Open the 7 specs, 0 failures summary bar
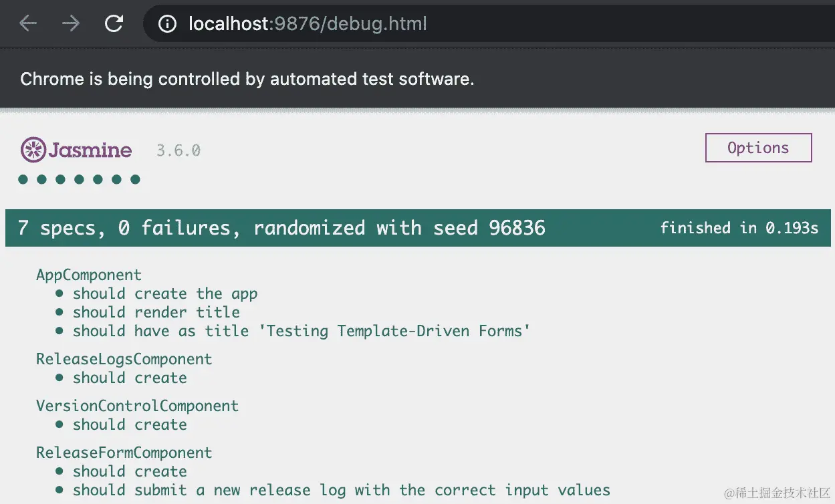This screenshot has height=504, width=835. 417,228
